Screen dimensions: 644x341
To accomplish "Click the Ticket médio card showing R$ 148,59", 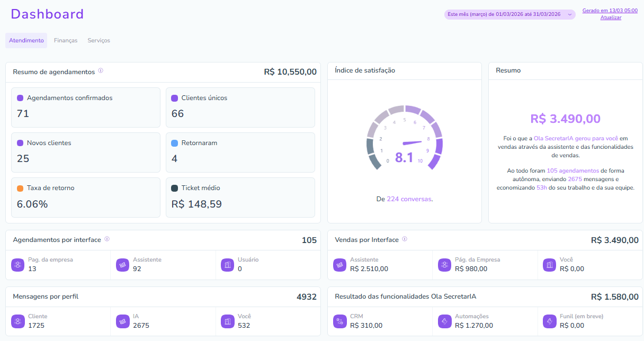I will (x=240, y=196).
